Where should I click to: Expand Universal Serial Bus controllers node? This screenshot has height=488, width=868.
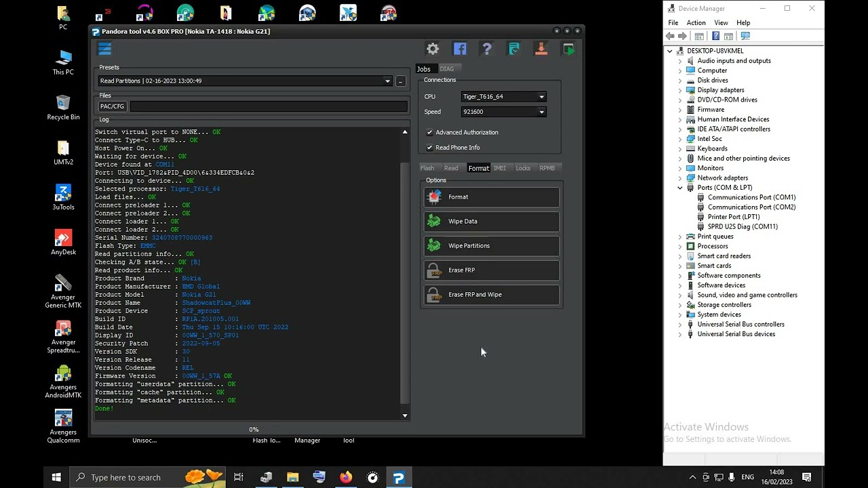click(680, 324)
